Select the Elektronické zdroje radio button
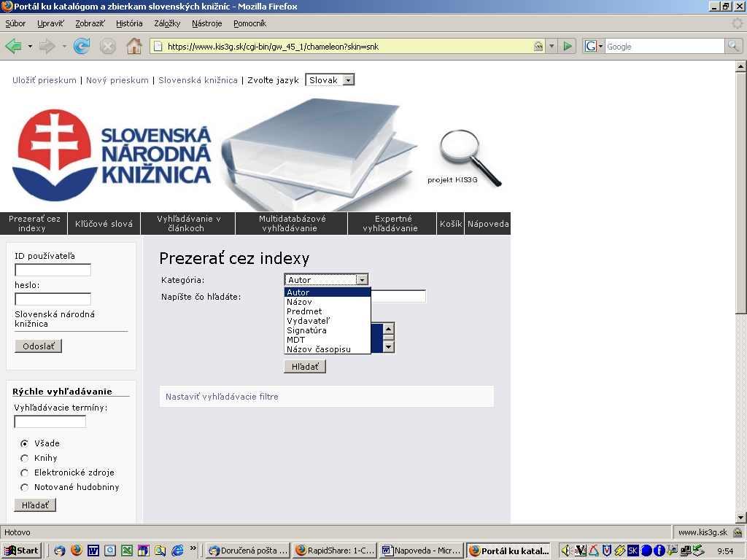Image resolution: width=747 pixels, height=560 pixels. pos(25,472)
